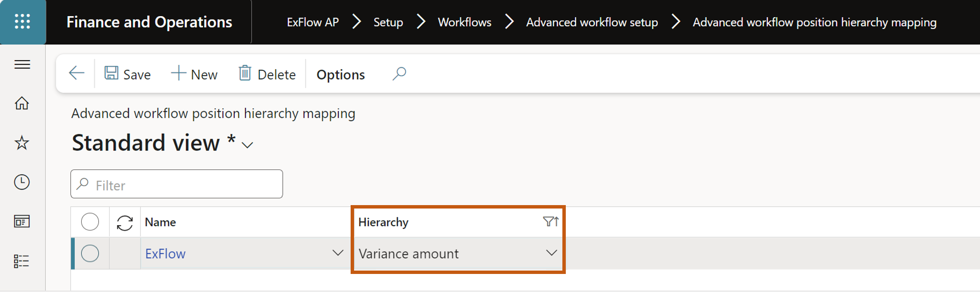Open the Standard view dropdown chevron

pyautogui.click(x=247, y=145)
